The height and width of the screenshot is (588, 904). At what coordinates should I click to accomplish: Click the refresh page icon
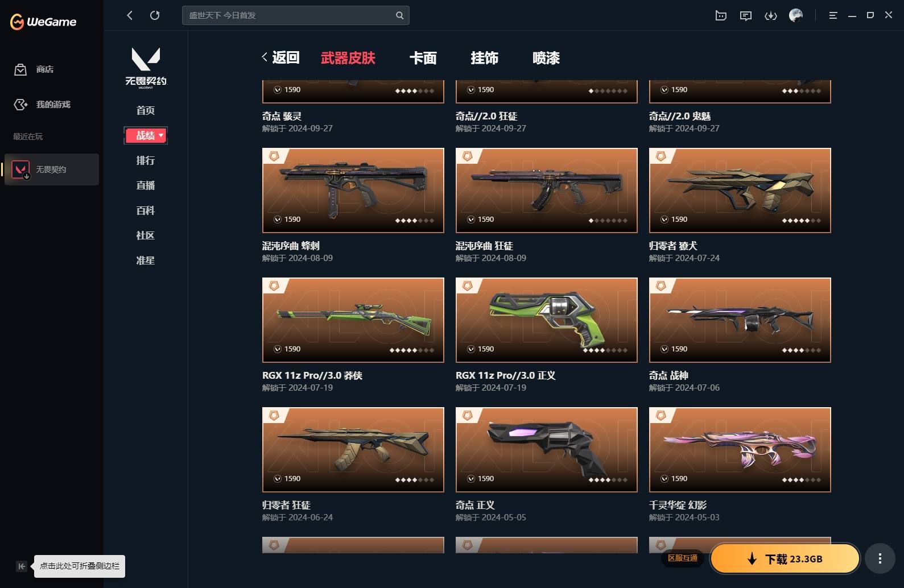(155, 15)
